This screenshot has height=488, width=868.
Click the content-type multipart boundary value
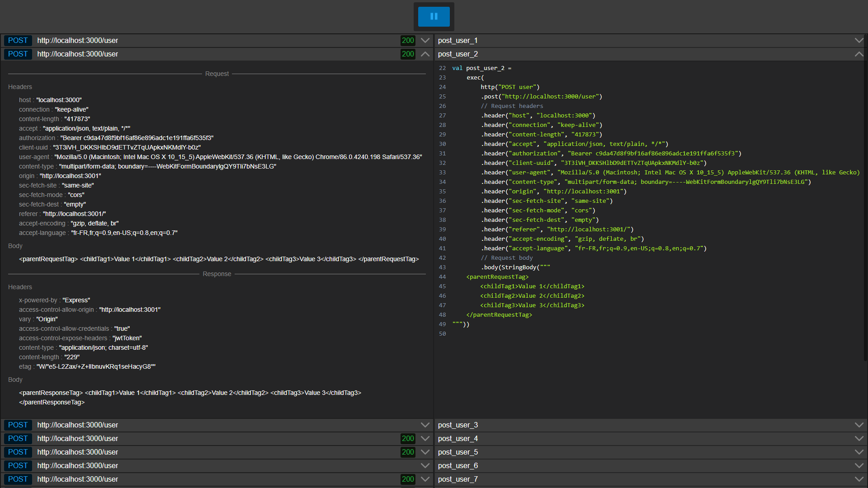pyautogui.click(x=168, y=166)
